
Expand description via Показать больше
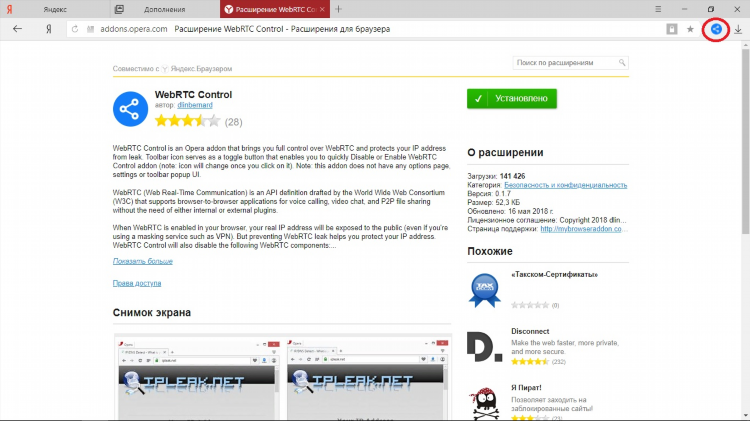point(143,261)
